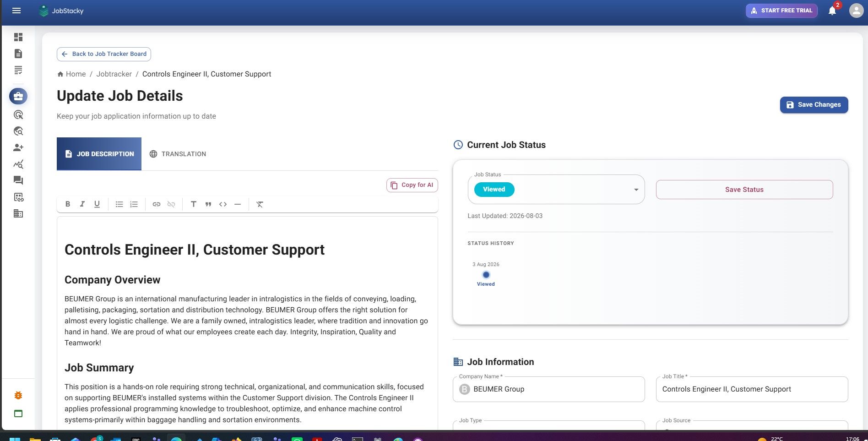
Task: Open the dashboard sidebar icon
Action: pyautogui.click(x=18, y=37)
